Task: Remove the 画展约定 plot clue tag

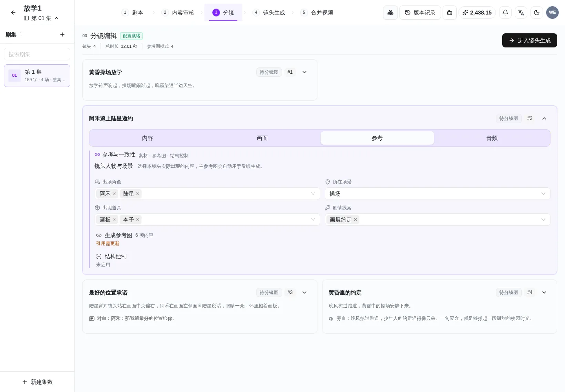Action: (355, 220)
